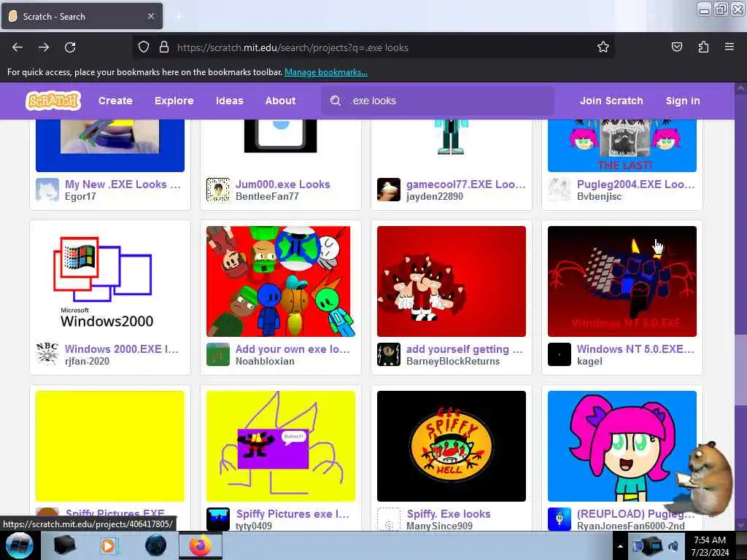
Task: Click the Scratch search input field
Action: (438, 101)
